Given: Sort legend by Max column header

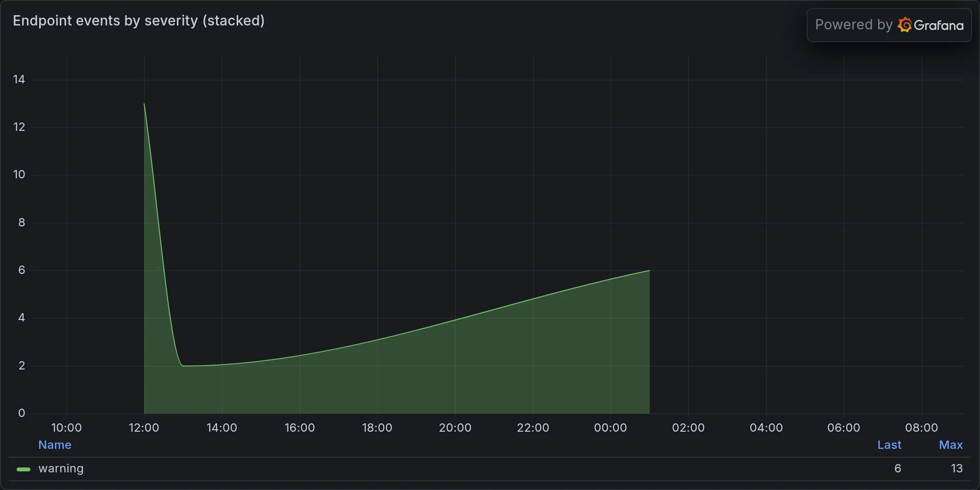Looking at the screenshot, I should (951, 445).
